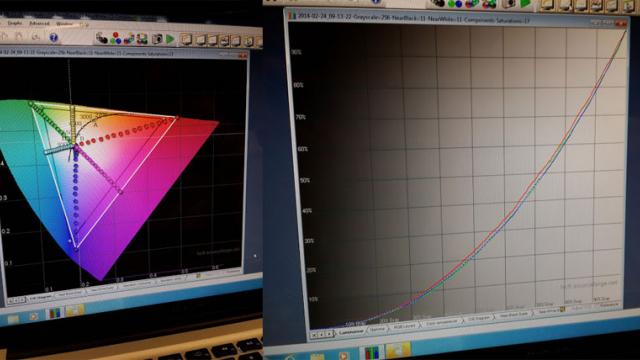Screen dimensions: 640x360
Task: Open the Advanced menu
Action: point(39,24)
